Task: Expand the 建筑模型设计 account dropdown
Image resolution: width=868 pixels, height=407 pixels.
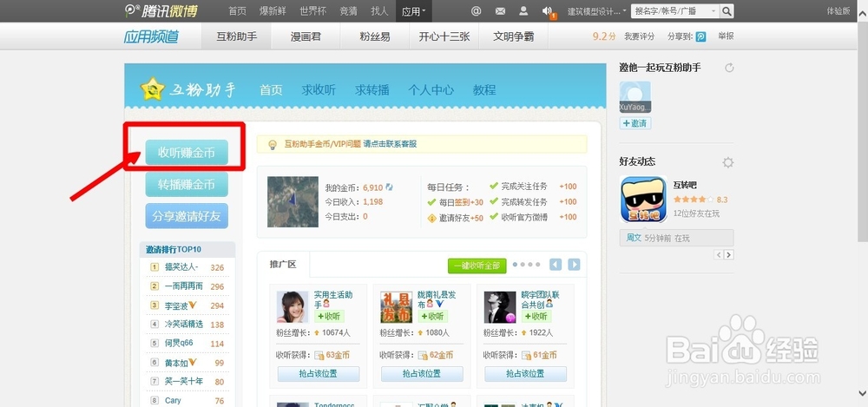Action: (x=597, y=11)
